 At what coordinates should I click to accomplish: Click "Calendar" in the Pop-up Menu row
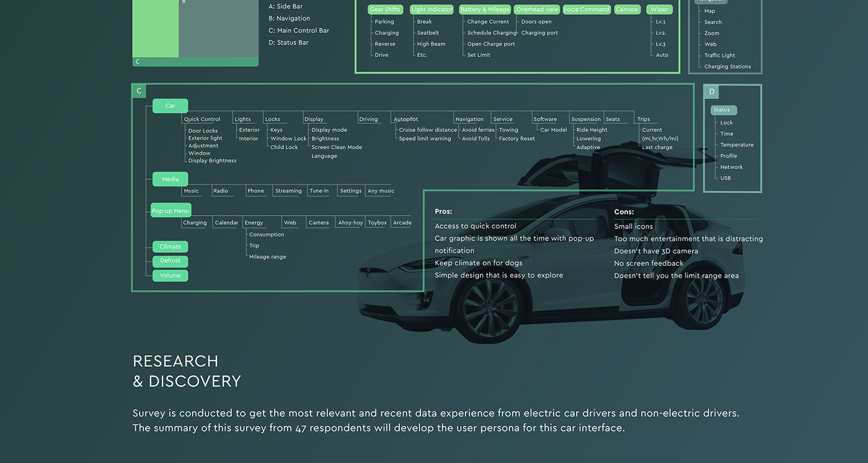tap(227, 223)
